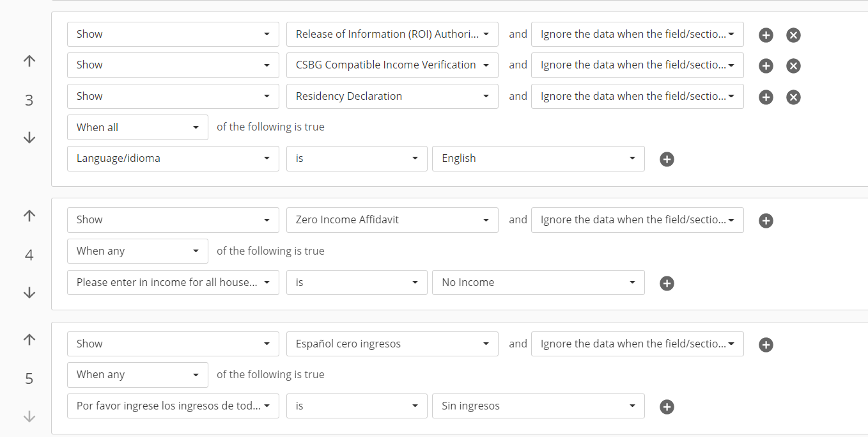Screen dimensions: 868x437
Task: Add condition after Sin ingresos row
Action: 667,407
